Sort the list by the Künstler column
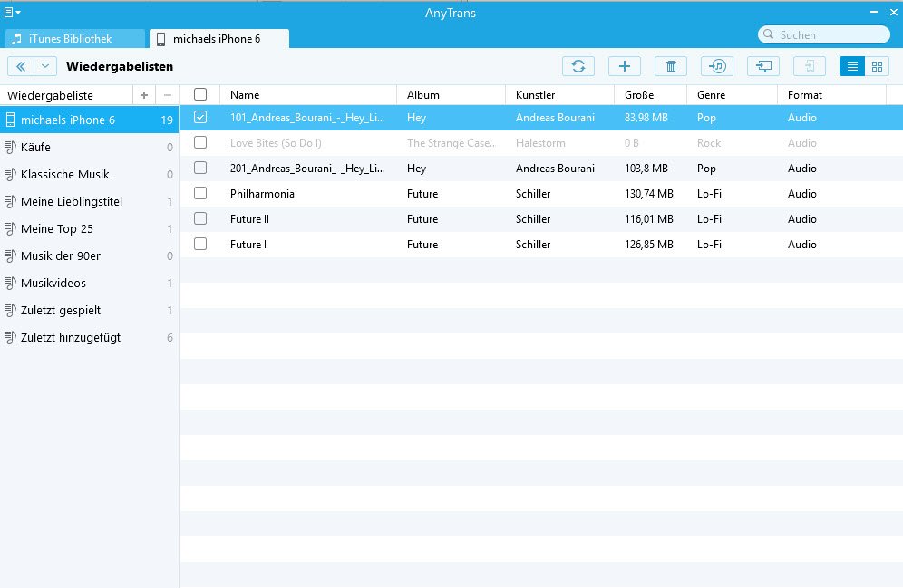The height and width of the screenshot is (588, 903). pyautogui.click(x=535, y=95)
